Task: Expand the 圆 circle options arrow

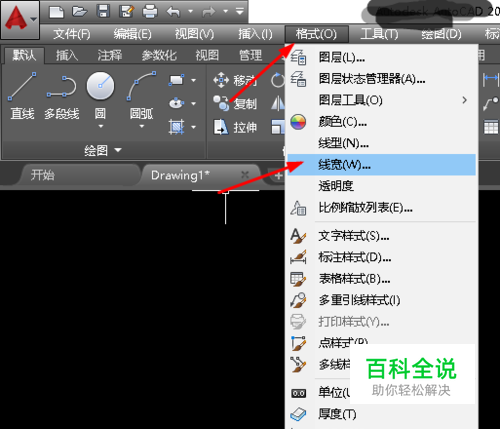Action: coord(100,126)
